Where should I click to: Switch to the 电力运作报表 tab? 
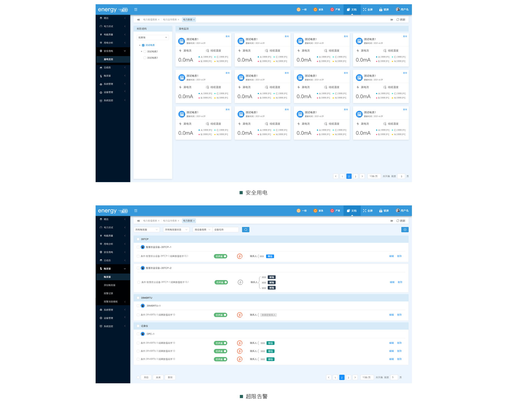[x=170, y=19]
